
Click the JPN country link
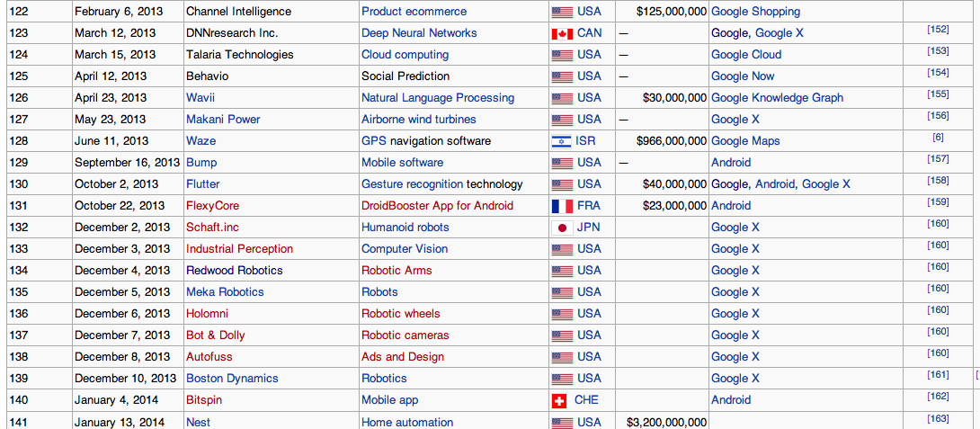[588, 227]
